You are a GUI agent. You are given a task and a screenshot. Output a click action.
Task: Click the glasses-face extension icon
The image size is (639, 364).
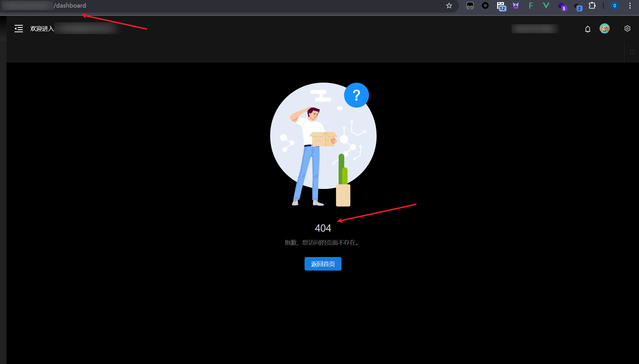pos(470,6)
